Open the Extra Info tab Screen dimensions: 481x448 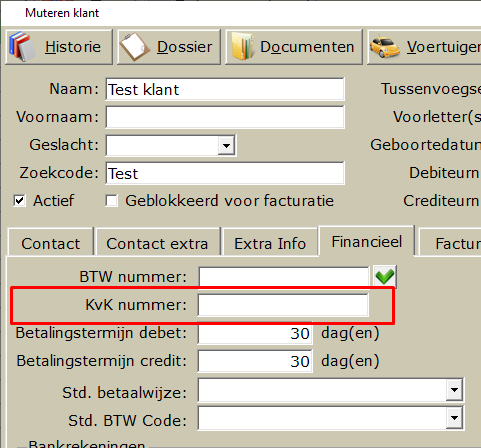point(270,243)
